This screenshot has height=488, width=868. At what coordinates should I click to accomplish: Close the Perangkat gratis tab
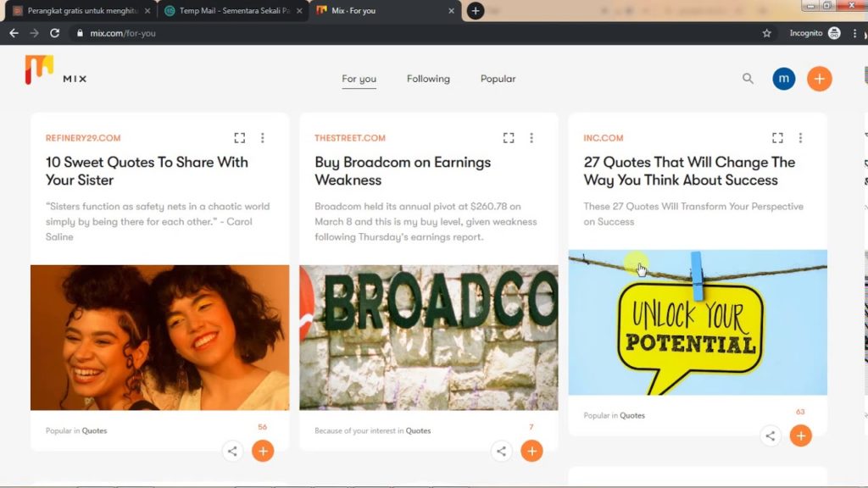tap(147, 10)
